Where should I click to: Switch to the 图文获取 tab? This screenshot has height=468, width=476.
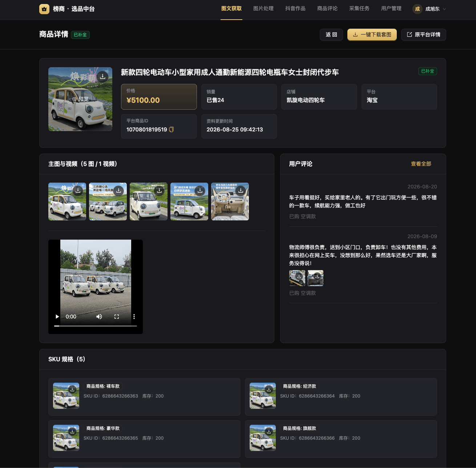[231, 9]
